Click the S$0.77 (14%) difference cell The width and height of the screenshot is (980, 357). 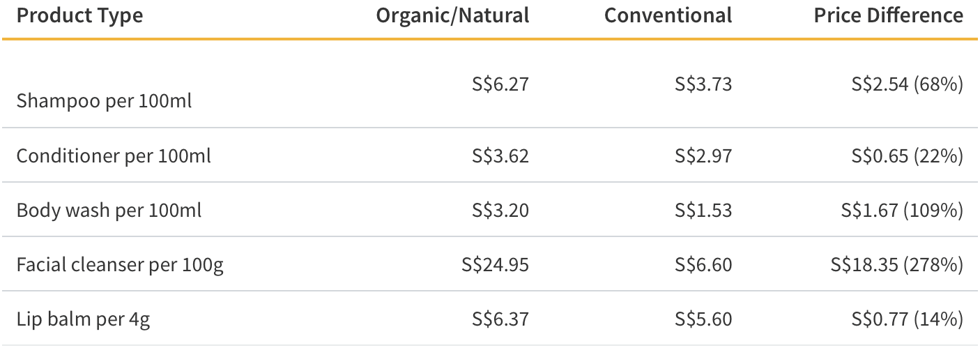pyautogui.click(x=907, y=319)
